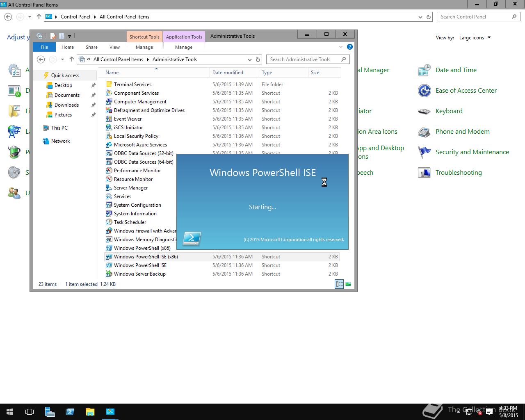Open the Ease of Access Center icon

pos(424,91)
